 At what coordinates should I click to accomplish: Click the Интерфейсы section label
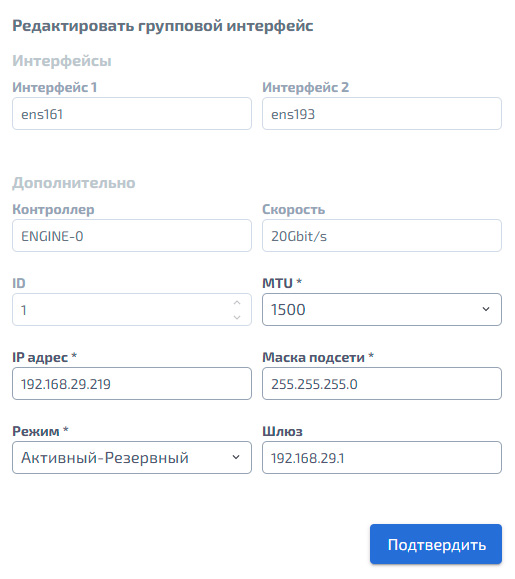point(62,61)
